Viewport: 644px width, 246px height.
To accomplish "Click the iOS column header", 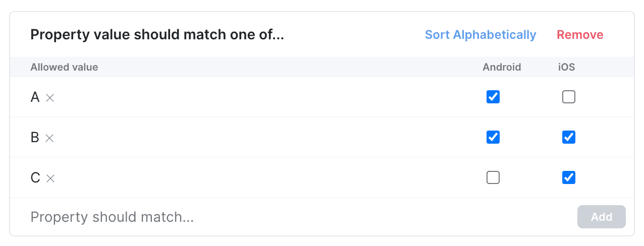I will [x=566, y=67].
